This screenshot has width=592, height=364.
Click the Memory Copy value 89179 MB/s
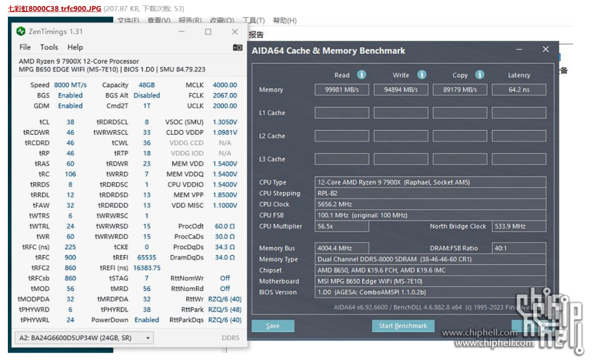point(460,89)
